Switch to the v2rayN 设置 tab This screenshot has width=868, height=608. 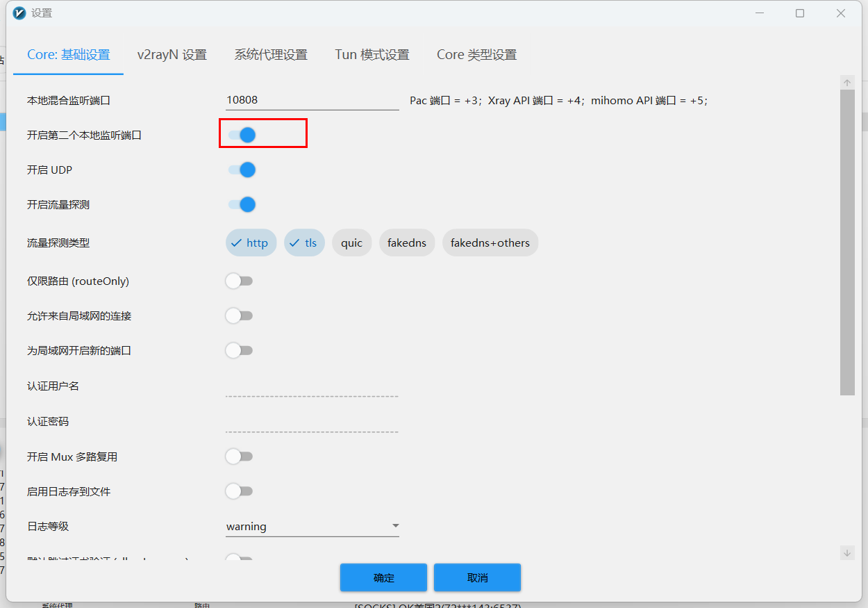(172, 55)
